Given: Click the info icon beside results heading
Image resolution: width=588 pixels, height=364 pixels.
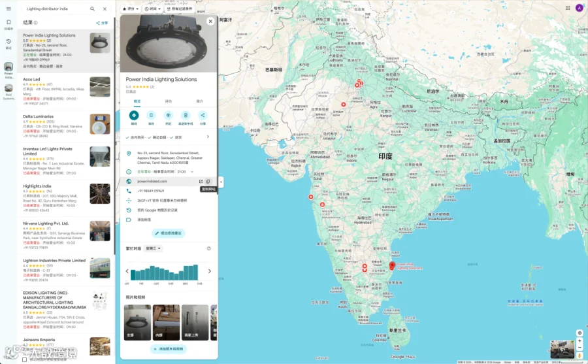Looking at the screenshot, I should (36, 22).
